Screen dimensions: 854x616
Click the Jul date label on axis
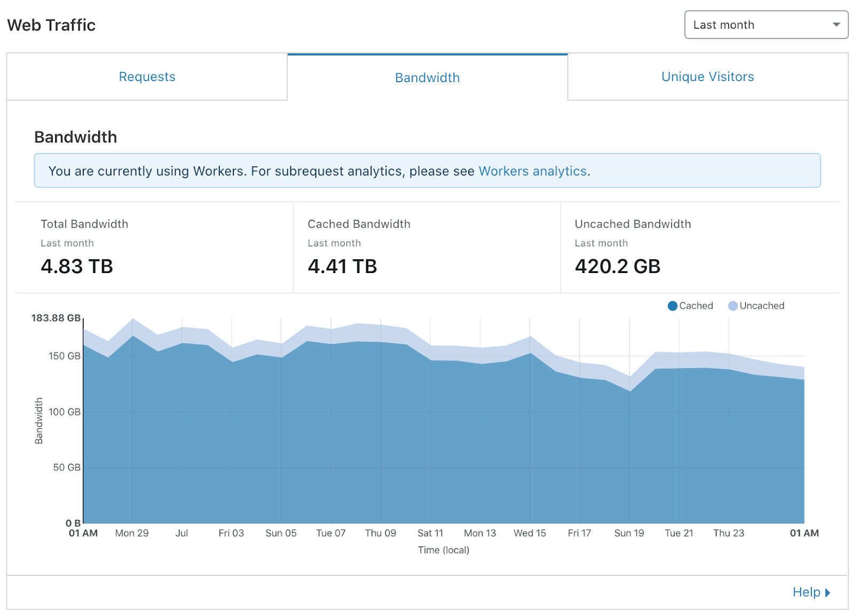(x=181, y=533)
